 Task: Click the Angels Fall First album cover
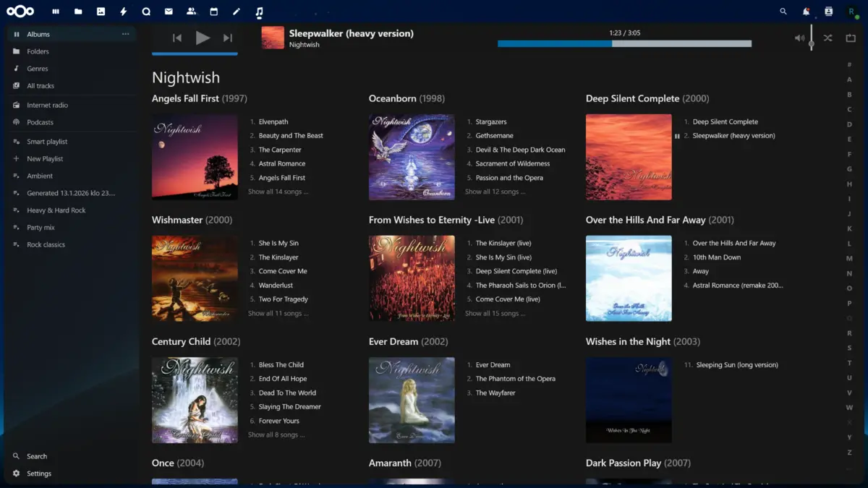tap(195, 157)
